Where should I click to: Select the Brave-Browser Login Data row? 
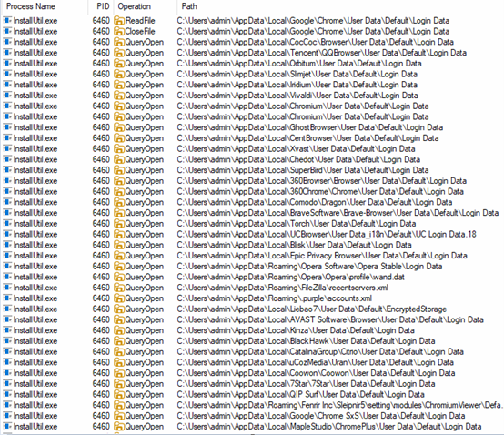click(x=252, y=213)
